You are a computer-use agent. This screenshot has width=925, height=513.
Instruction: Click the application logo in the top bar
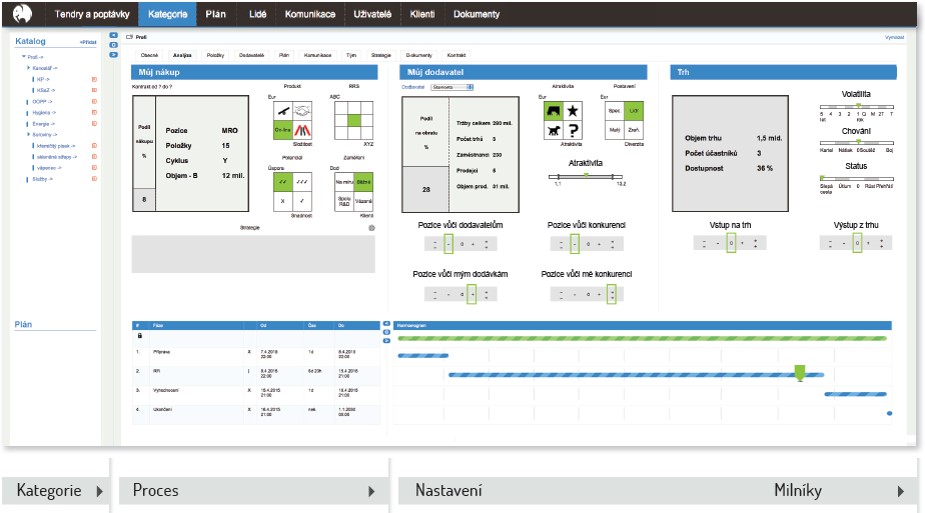click(22, 14)
